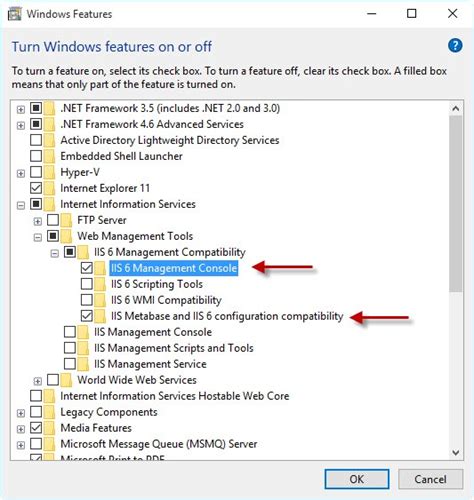Image resolution: width=474 pixels, height=500 pixels.
Task: Expand Microsoft Message Queue Server node
Action: point(21,445)
